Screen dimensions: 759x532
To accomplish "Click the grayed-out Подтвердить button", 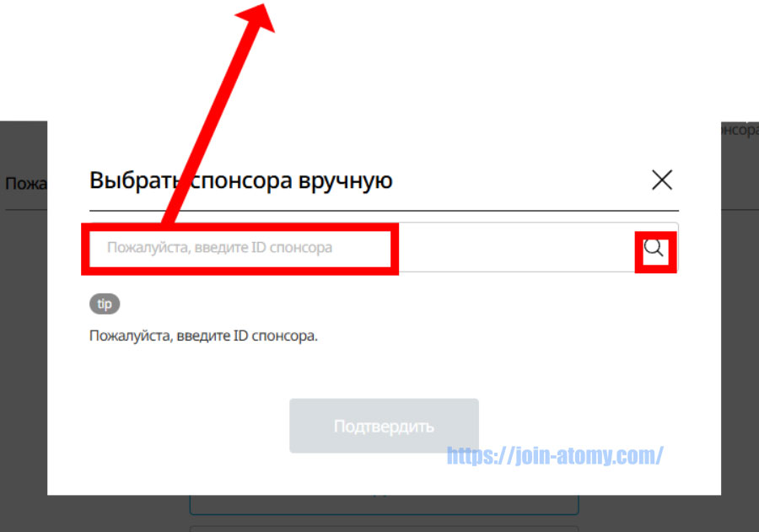I will [384, 426].
